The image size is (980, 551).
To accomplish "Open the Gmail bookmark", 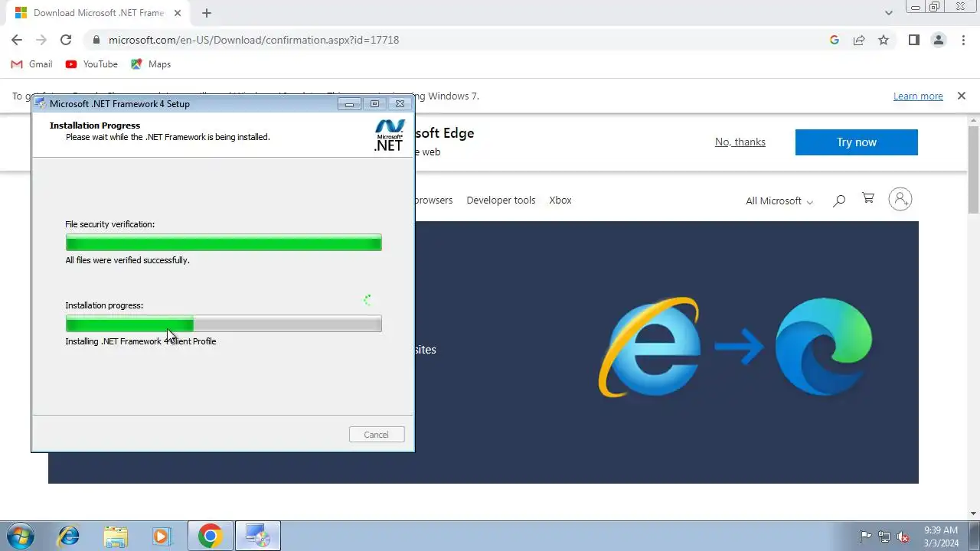I will point(32,64).
